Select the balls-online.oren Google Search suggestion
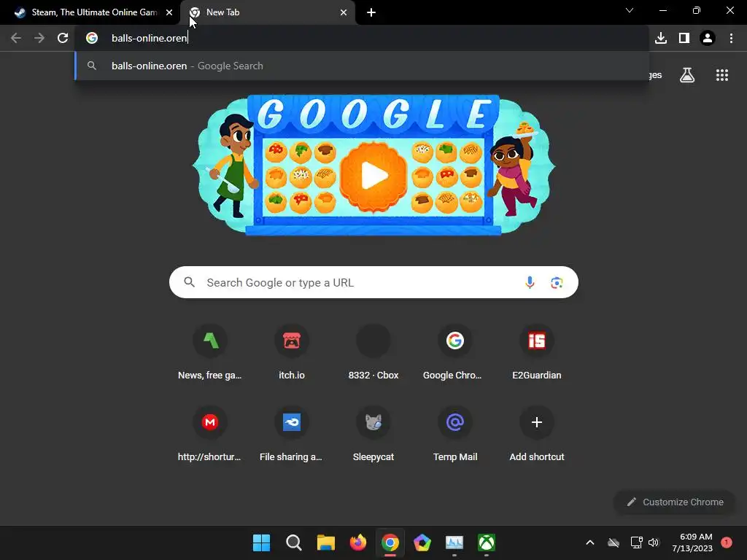 click(x=362, y=66)
